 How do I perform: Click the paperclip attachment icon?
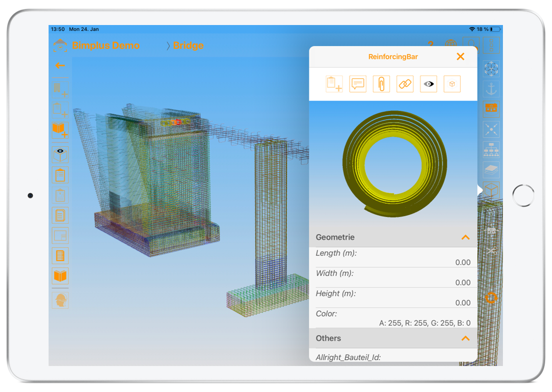381,84
